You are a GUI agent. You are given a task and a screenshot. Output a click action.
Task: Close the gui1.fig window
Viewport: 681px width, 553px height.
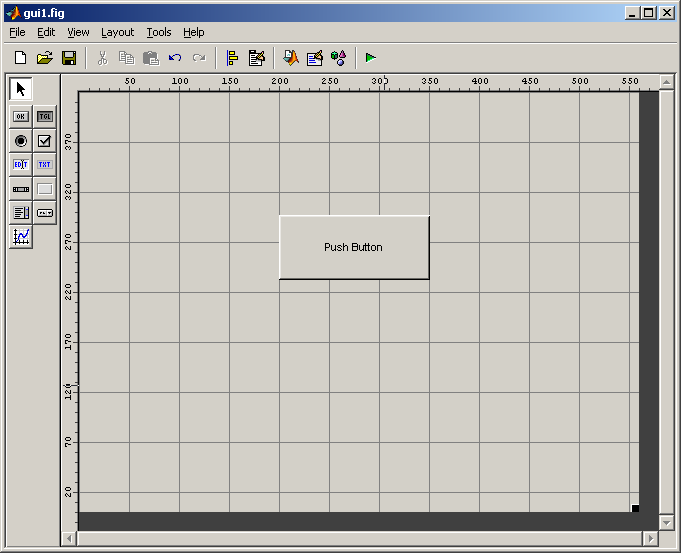tap(667, 13)
